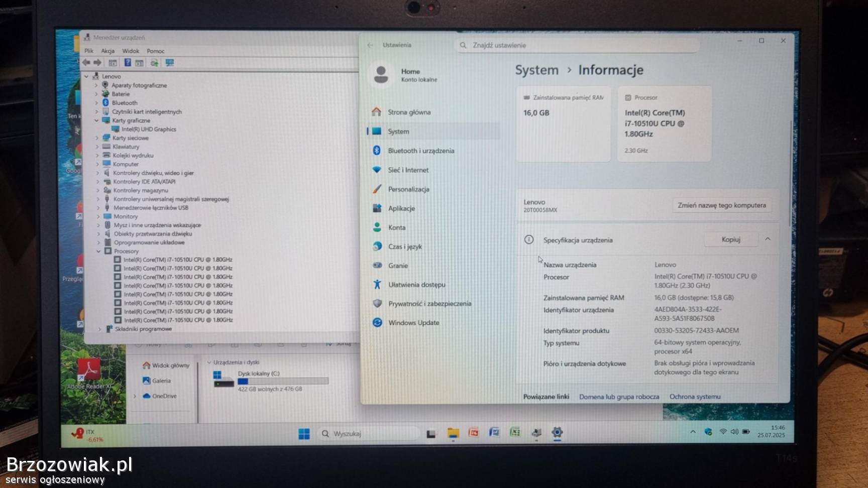The width and height of the screenshot is (868, 488).
Task: Select Intel(R) UHD Graphics device
Action: (x=149, y=130)
